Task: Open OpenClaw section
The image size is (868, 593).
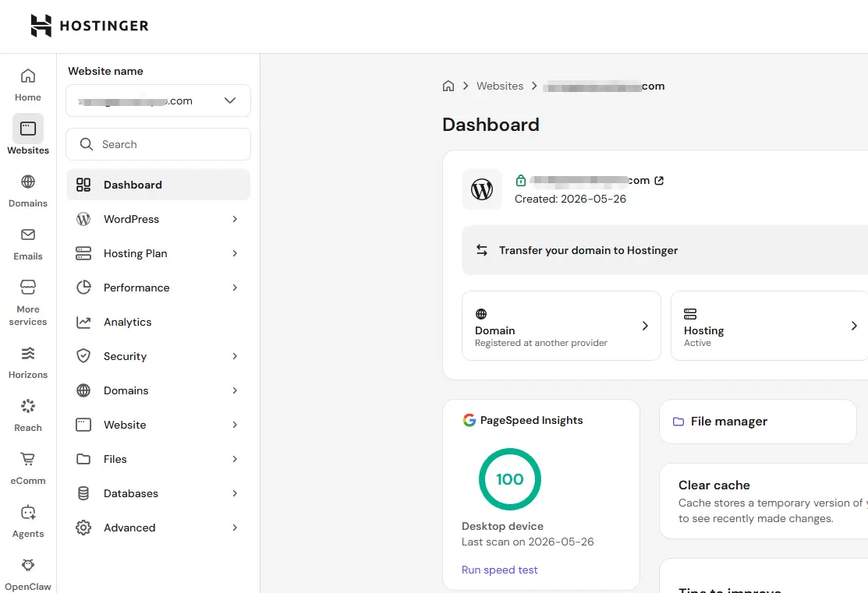Action: (27, 574)
